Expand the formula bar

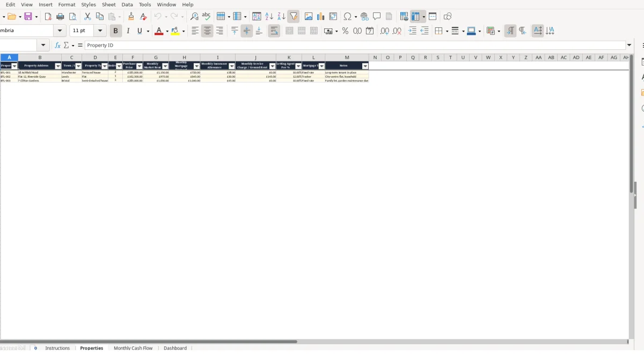630,46
